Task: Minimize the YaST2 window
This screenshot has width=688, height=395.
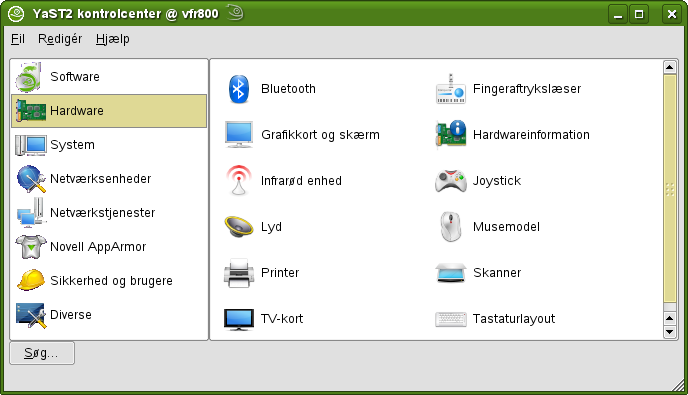Action: (618, 14)
